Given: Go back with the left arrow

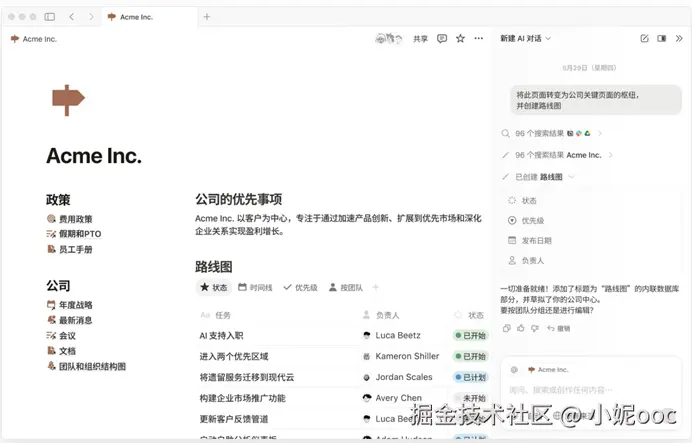Looking at the screenshot, I should point(71,17).
